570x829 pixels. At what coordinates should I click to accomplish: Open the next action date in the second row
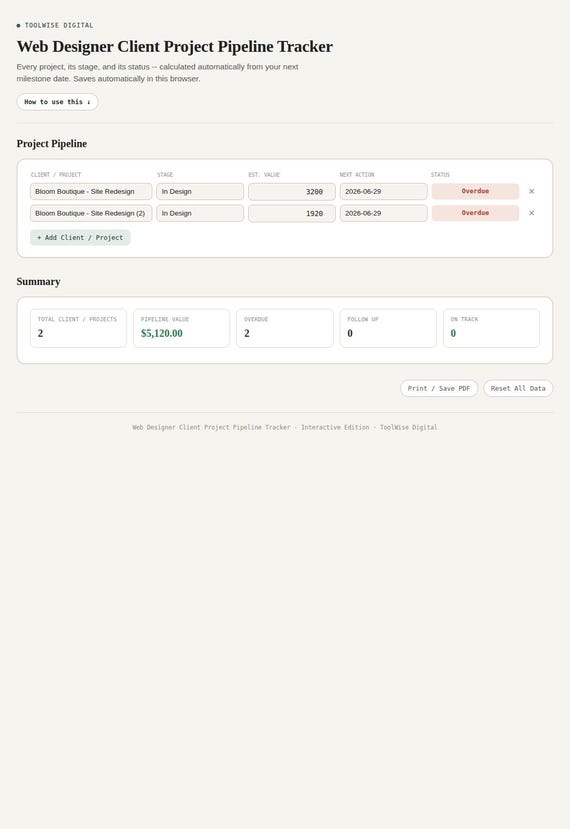(x=383, y=213)
